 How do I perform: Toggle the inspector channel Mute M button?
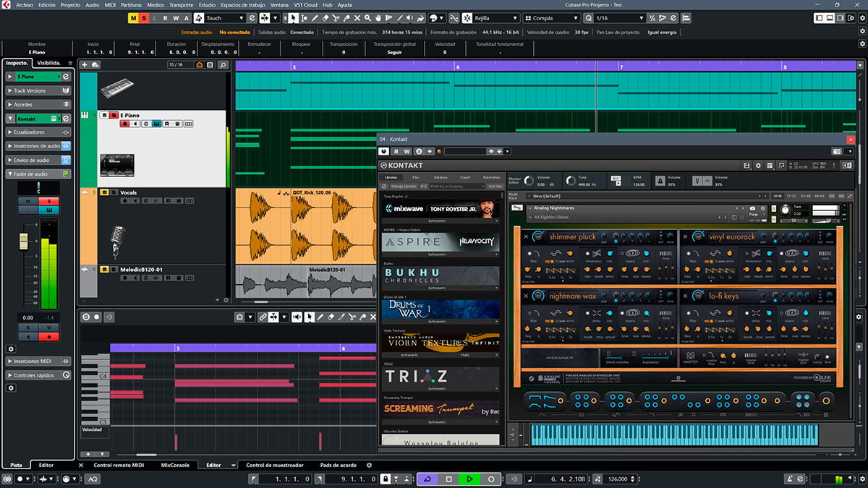pos(28,202)
